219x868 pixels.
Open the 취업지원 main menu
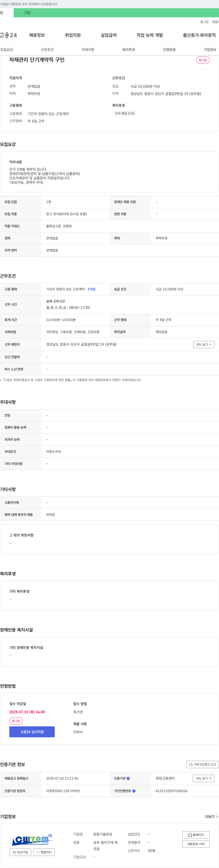[x=73, y=35]
